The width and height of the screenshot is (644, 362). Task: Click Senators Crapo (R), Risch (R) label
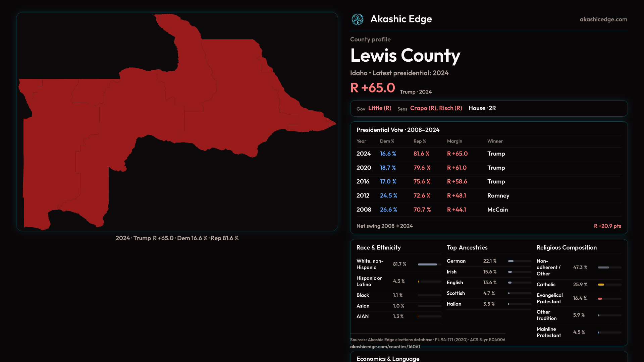(x=436, y=108)
